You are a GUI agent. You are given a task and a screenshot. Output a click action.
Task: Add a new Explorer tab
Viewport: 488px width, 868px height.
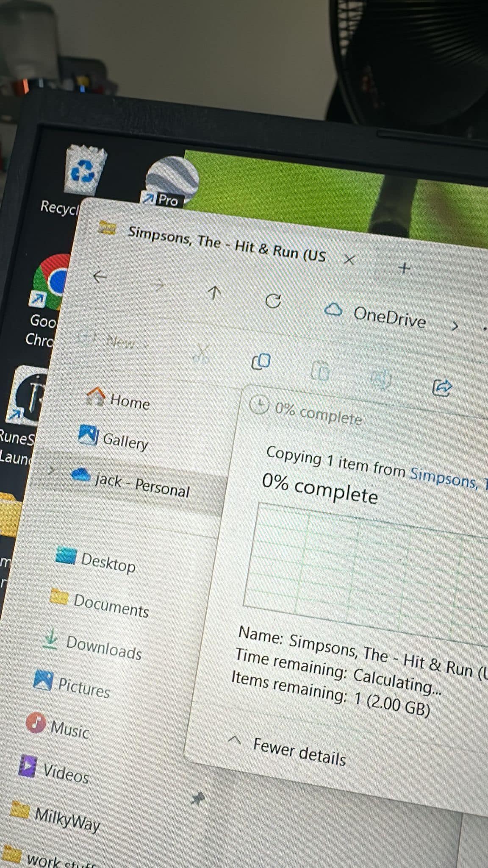tap(405, 268)
